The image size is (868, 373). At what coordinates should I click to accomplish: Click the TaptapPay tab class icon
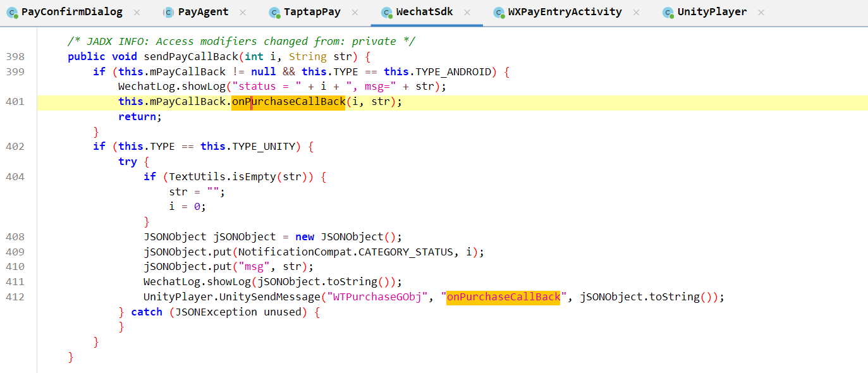coord(274,12)
